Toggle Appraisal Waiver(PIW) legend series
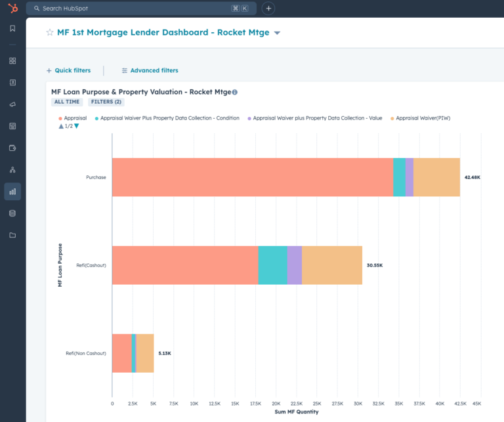This screenshot has width=504, height=422. 421,118
